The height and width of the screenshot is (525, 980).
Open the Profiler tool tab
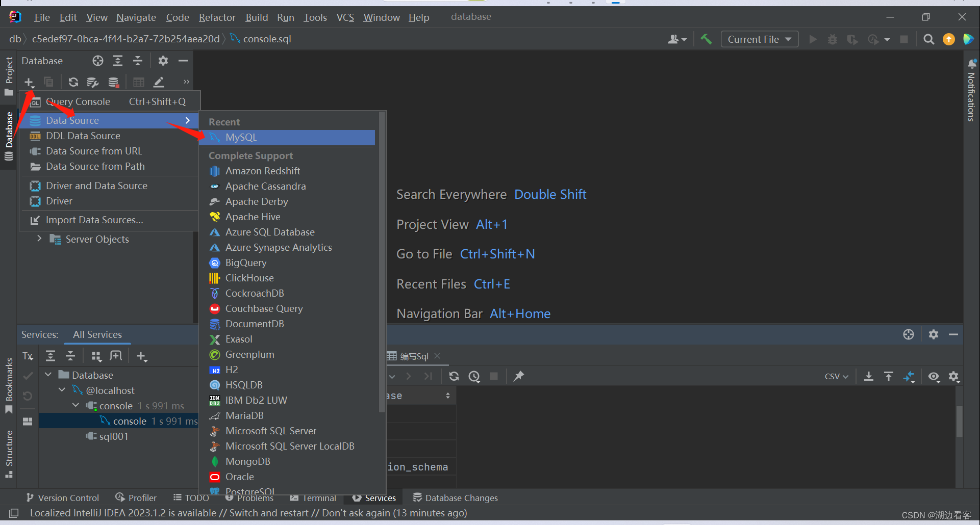[x=136, y=497]
